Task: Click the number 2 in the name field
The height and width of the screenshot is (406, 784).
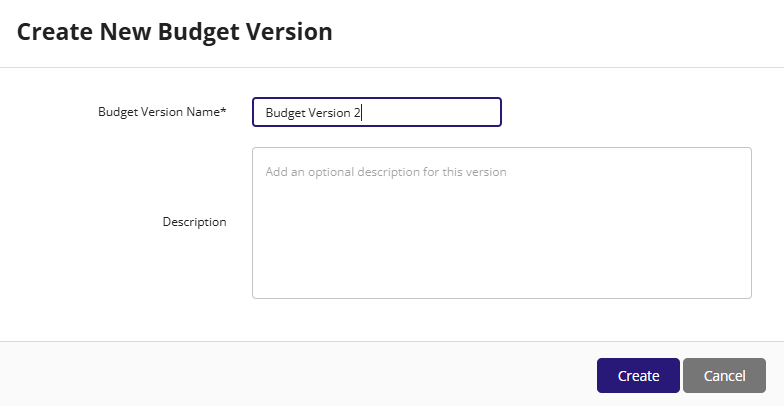Action: point(357,112)
